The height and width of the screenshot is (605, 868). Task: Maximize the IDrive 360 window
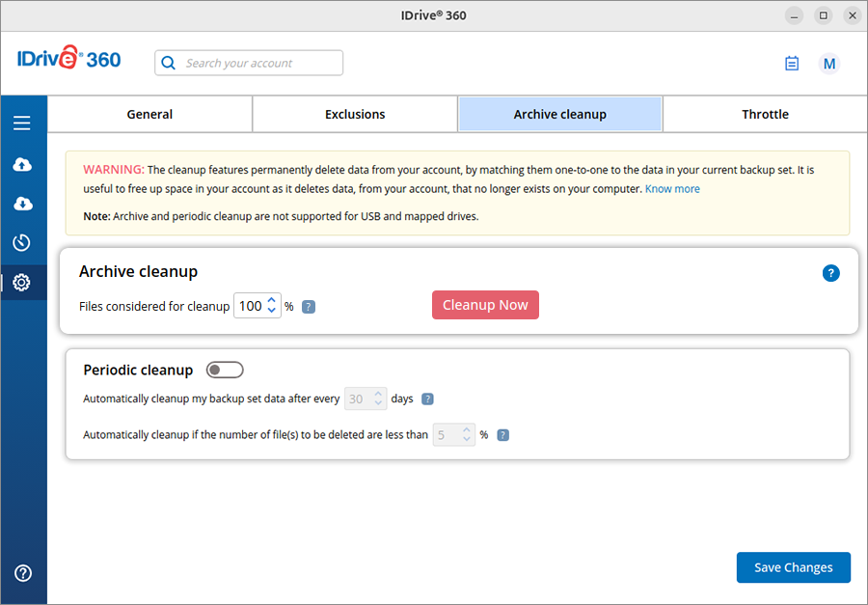[824, 15]
